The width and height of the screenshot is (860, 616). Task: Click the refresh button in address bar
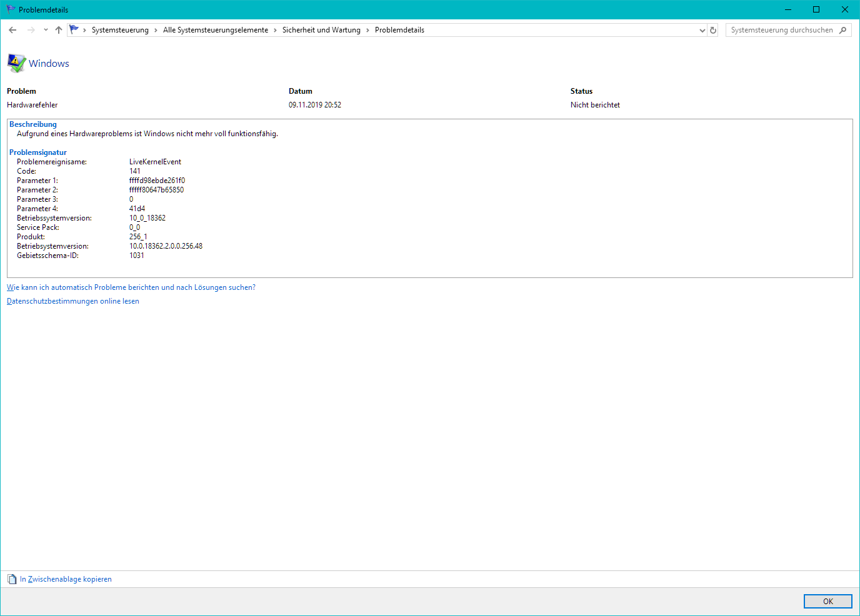(x=713, y=30)
